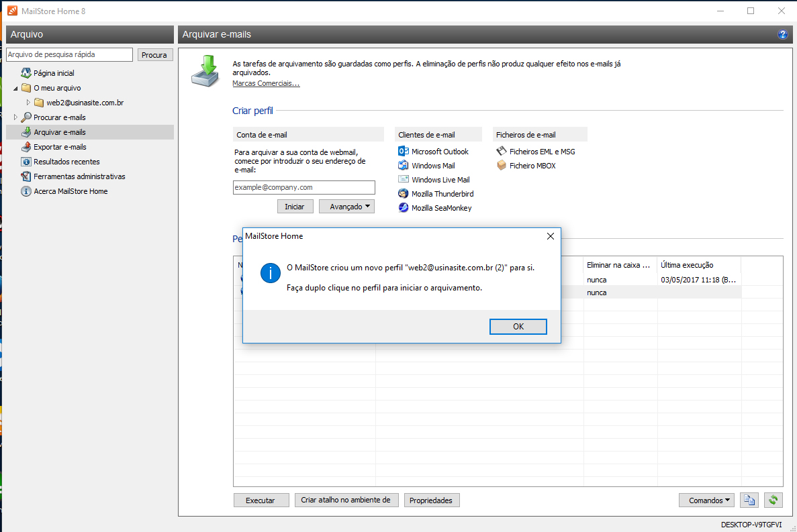The width and height of the screenshot is (797, 532).
Task: Open Exportar e-mails in sidebar
Action: click(x=60, y=147)
